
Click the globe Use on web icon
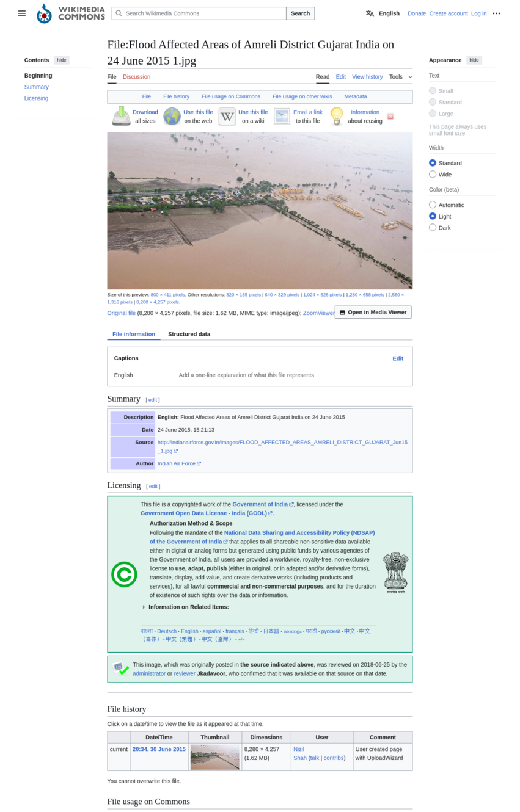click(x=172, y=116)
